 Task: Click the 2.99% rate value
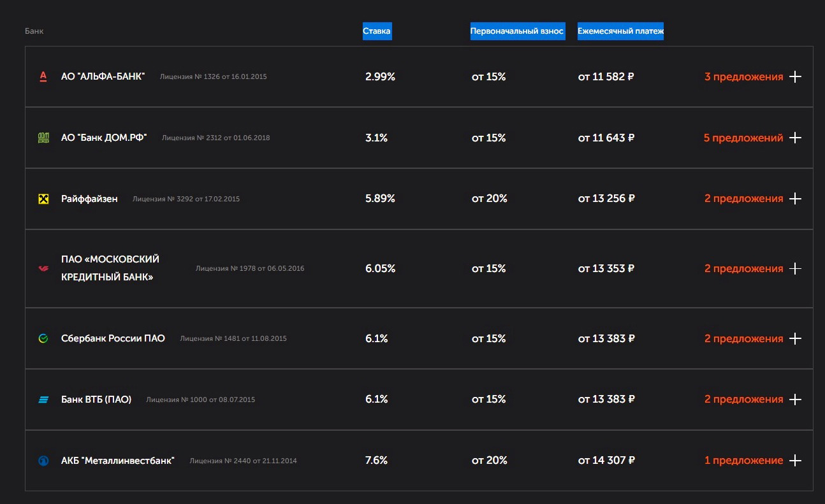(380, 77)
